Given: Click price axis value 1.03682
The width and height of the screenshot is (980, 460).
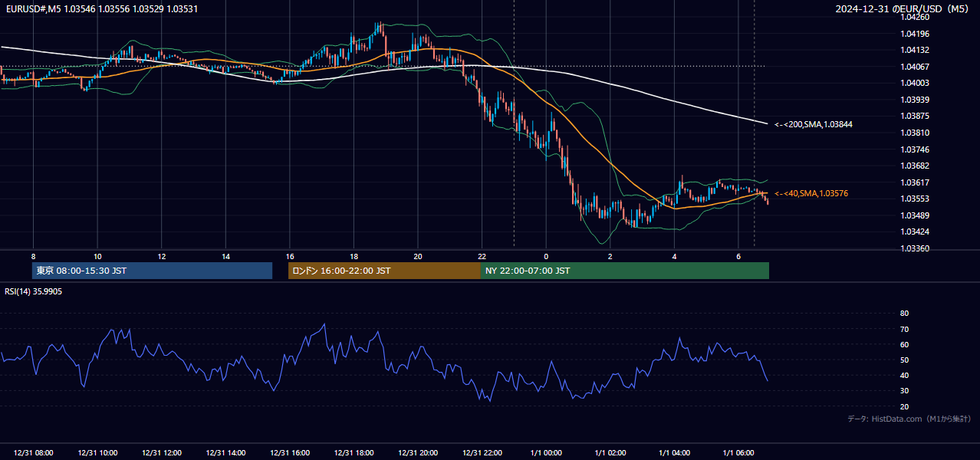Looking at the screenshot, I should coord(914,166).
